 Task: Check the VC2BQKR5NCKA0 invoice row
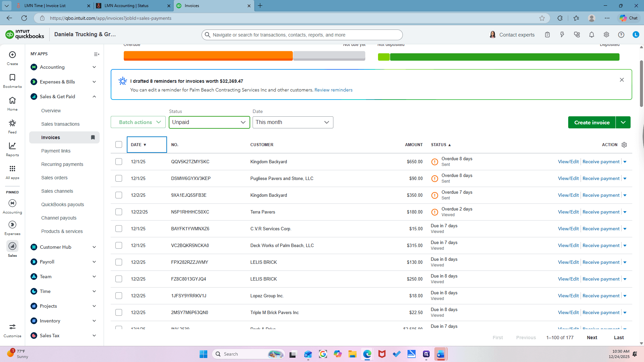click(119, 245)
